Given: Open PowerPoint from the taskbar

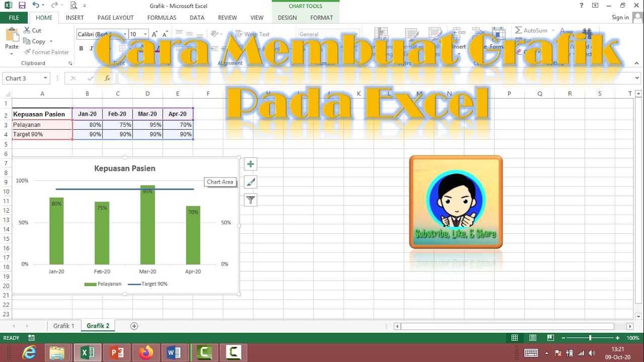Looking at the screenshot, I should (117, 352).
